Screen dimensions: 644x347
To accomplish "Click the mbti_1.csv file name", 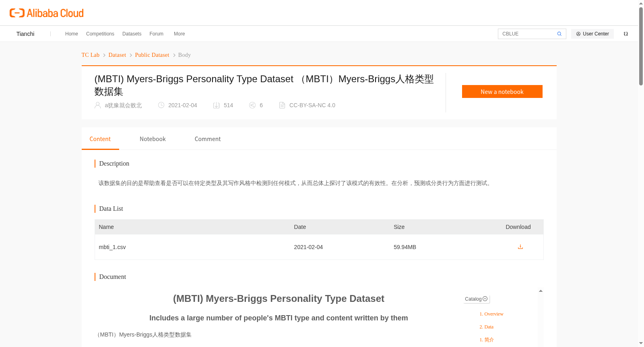I will point(112,247).
